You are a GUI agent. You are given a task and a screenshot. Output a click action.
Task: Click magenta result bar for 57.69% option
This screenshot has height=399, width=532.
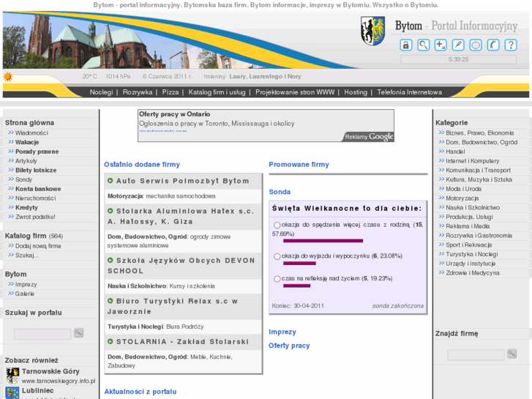(x=323, y=241)
